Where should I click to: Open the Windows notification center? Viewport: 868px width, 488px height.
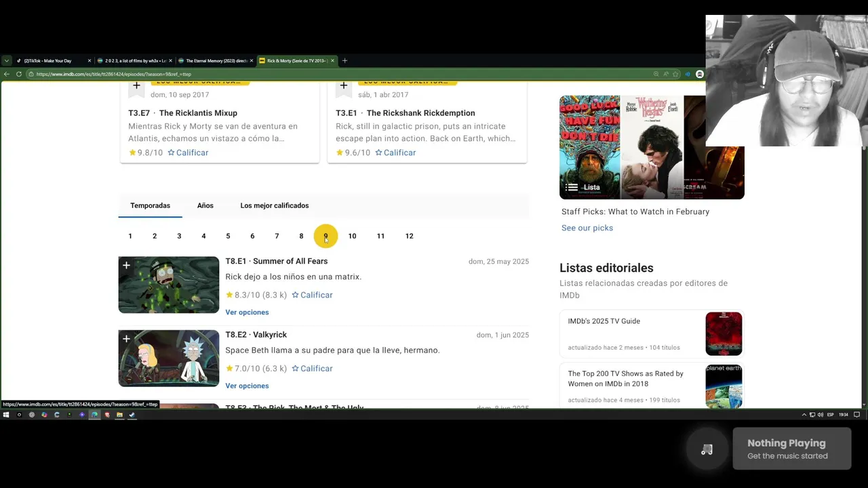coord(856,415)
